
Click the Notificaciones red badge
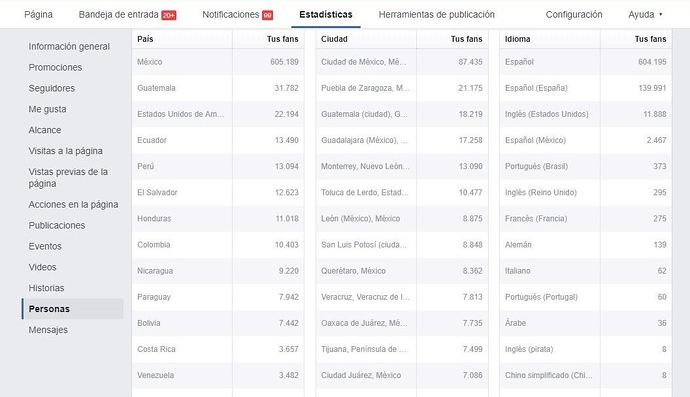(268, 15)
